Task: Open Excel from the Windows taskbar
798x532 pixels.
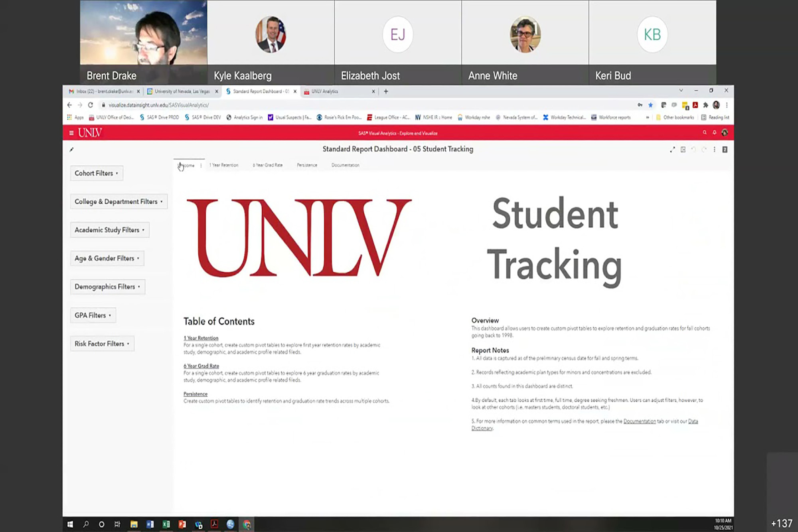Action: (x=166, y=524)
